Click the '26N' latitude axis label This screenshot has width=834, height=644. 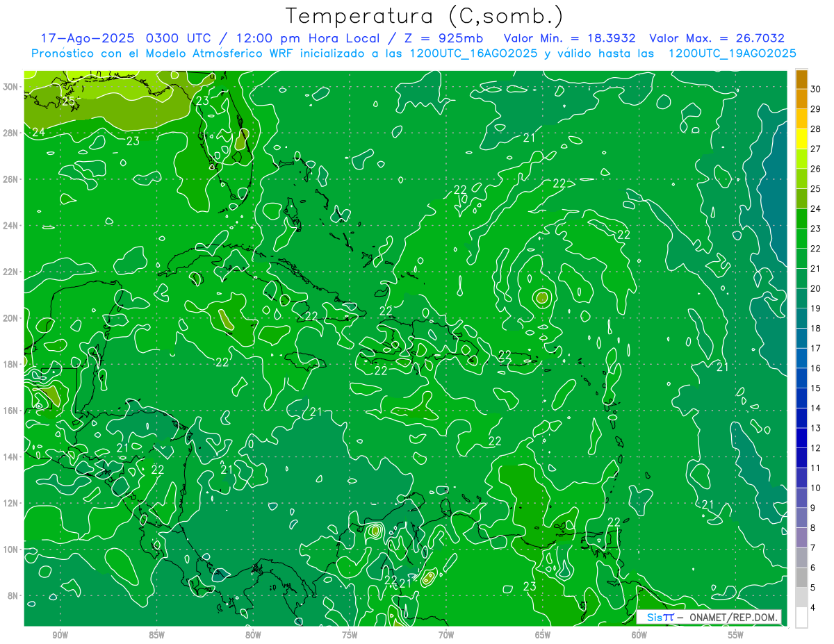10,179
